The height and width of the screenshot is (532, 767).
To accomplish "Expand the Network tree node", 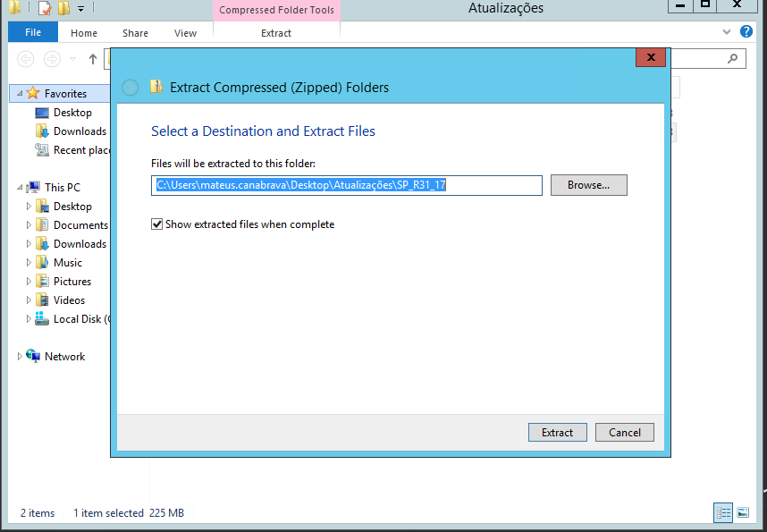I will (20, 356).
